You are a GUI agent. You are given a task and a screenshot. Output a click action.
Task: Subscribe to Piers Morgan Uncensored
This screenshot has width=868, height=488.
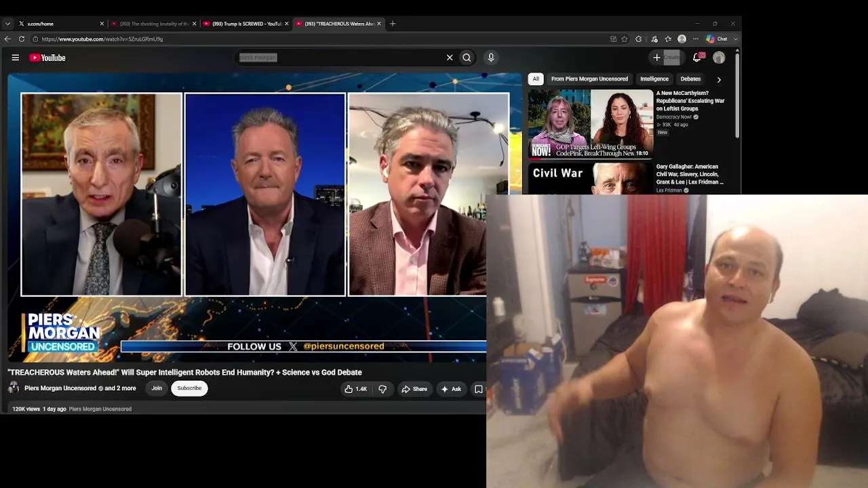pyautogui.click(x=189, y=388)
